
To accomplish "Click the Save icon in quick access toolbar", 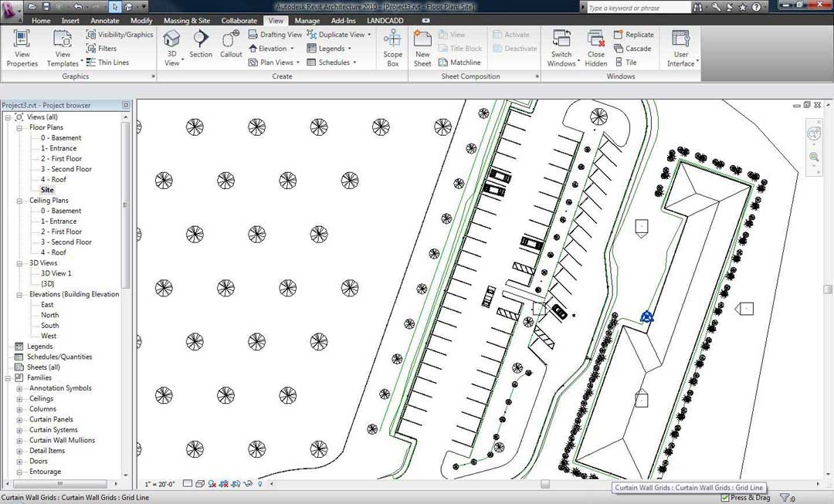I will (46, 6).
